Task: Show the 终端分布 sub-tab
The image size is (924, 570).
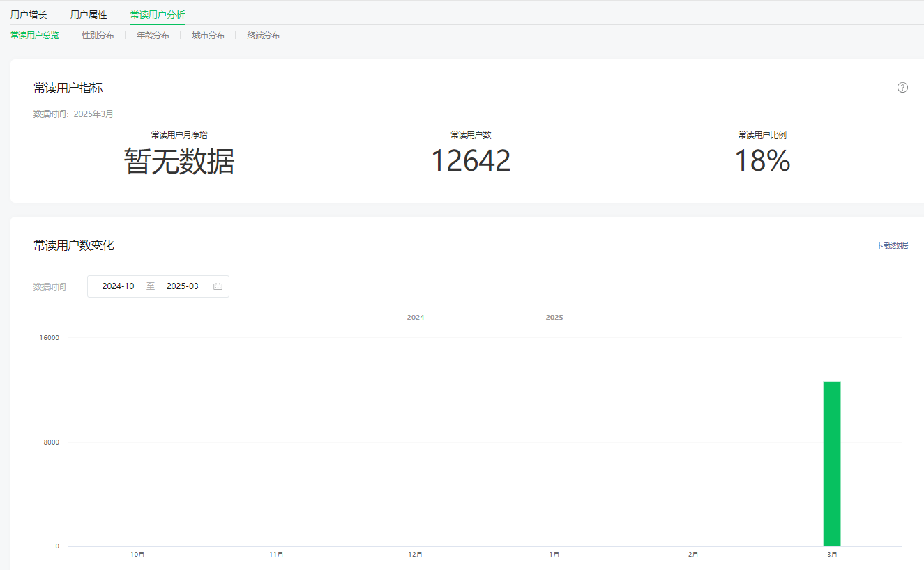Action: [263, 36]
